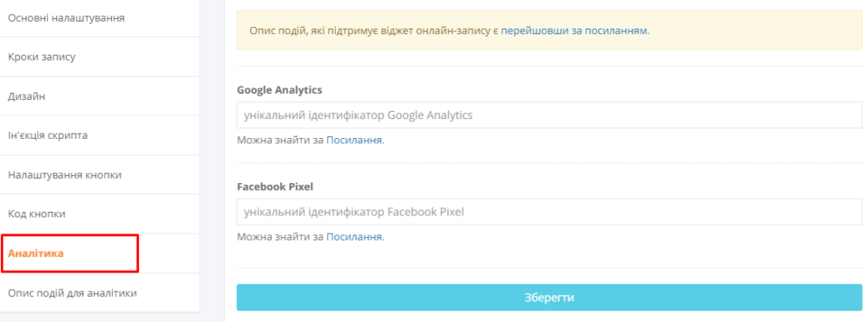This screenshot has height=322, width=868.
Task: Focus the Facebook Pixel identifier field
Action: coord(549,212)
